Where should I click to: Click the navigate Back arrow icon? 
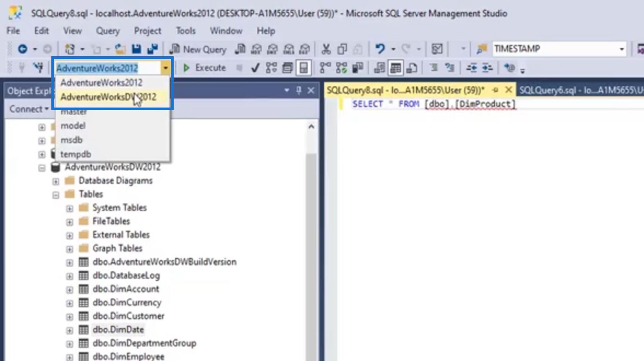point(23,49)
